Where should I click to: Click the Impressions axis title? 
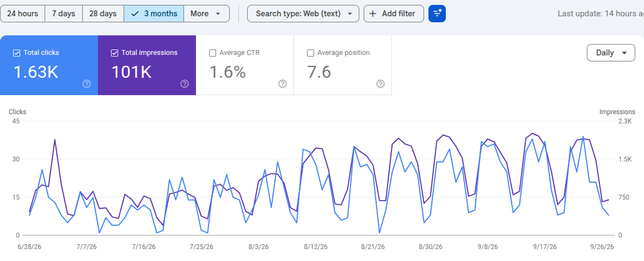(x=617, y=111)
